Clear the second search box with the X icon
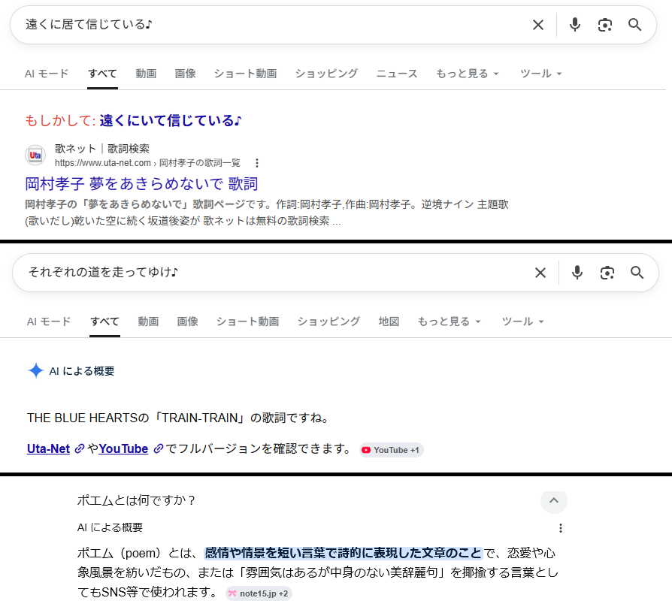Viewport: 672px width, 616px height. (x=540, y=273)
